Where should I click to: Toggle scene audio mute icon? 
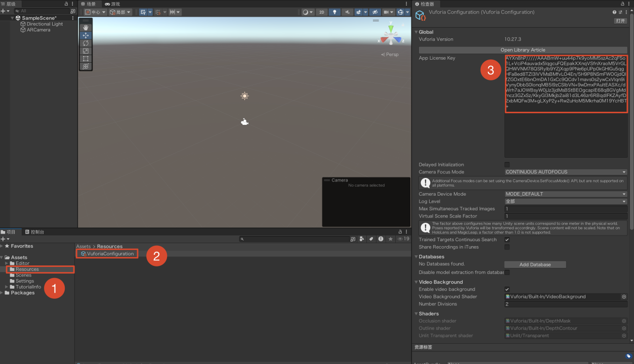point(347,12)
